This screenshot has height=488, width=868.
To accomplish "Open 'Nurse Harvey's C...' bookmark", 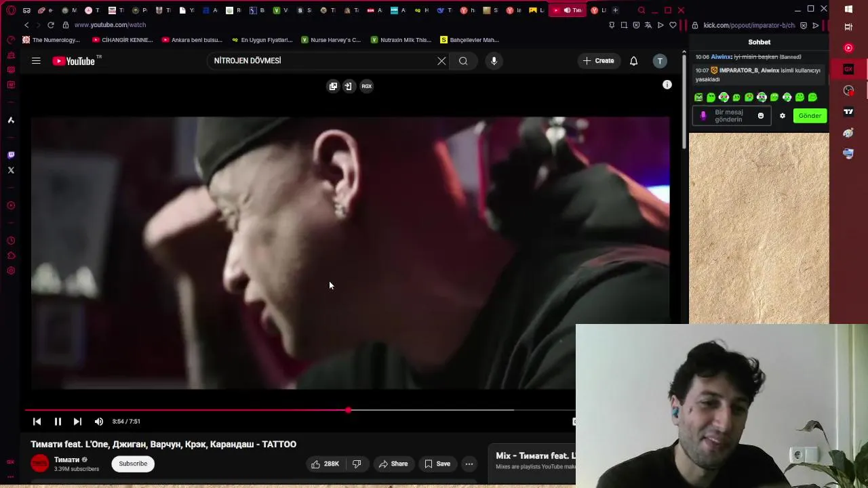I will coord(331,40).
